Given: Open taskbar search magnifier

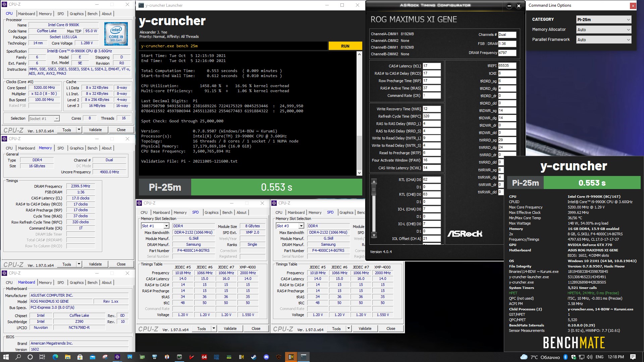Looking at the screenshot, I should pyautogui.click(x=18, y=357).
